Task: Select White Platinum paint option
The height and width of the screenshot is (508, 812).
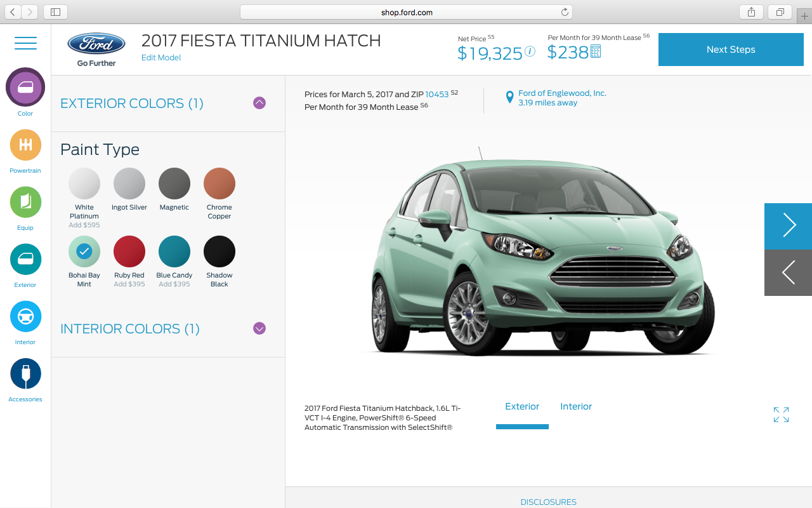Action: [84, 184]
